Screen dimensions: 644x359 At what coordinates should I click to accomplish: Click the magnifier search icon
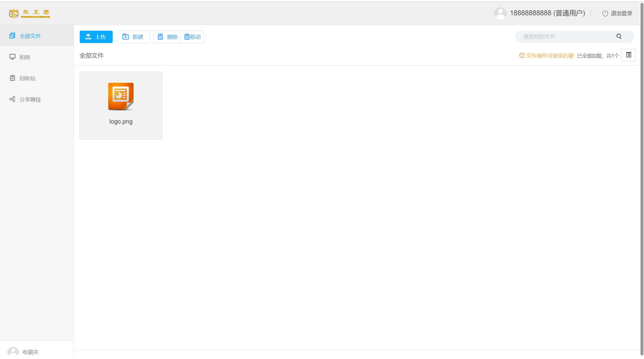[x=619, y=36]
